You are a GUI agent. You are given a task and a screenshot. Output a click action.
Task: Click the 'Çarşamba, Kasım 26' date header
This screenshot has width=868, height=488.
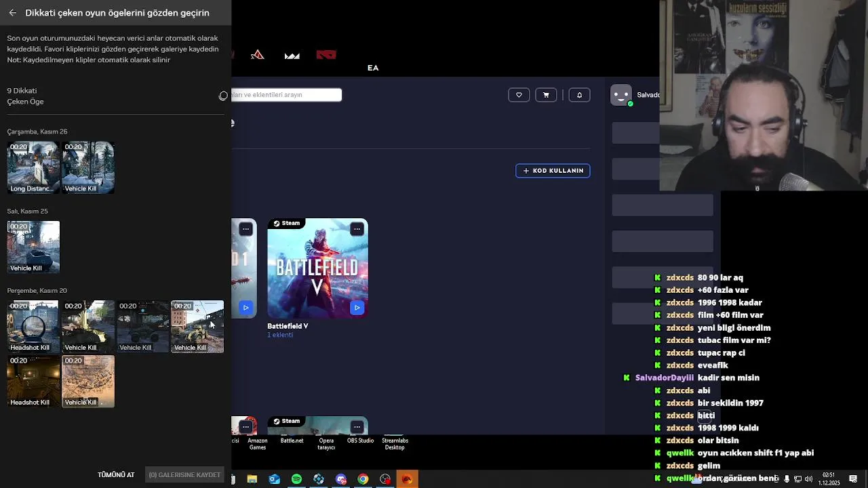pyautogui.click(x=37, y=131)
